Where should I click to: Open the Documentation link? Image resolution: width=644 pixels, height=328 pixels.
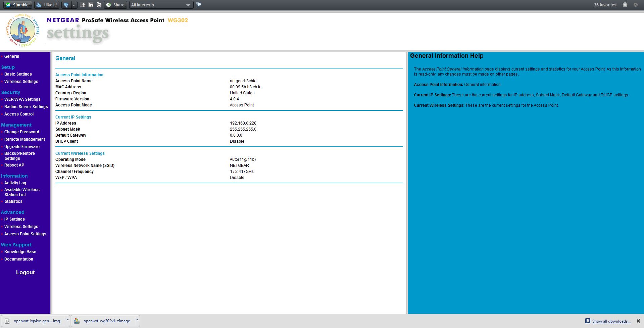tap(19, 259)
